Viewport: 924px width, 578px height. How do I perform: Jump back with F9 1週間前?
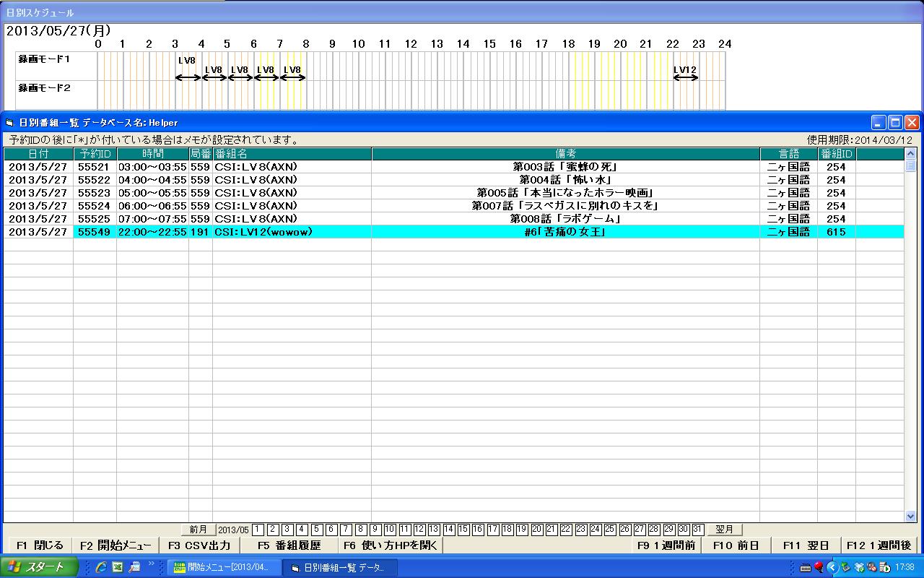tap(666, 545)
